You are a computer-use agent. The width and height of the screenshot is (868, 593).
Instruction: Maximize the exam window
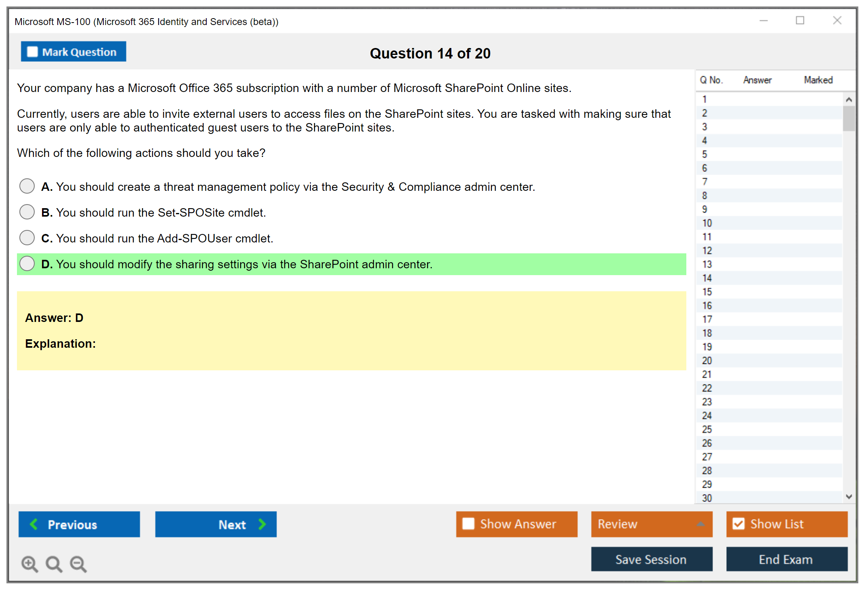coord(800,21)
